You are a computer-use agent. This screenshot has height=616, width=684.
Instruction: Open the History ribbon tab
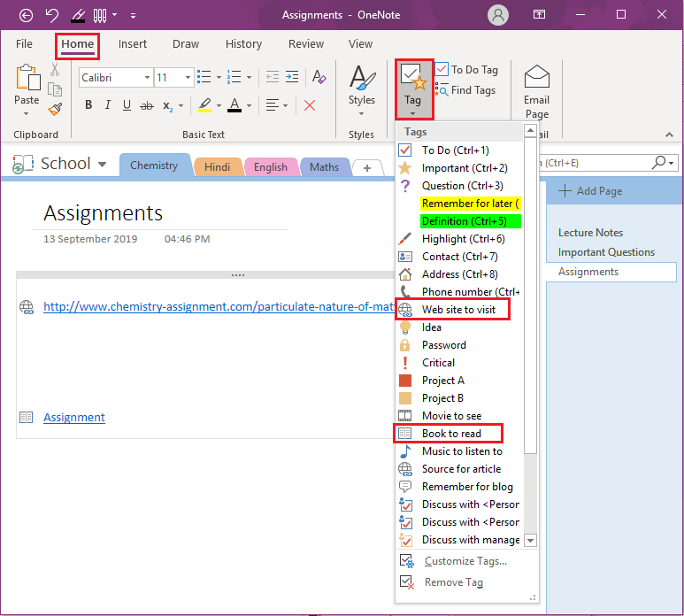point(243,44)
